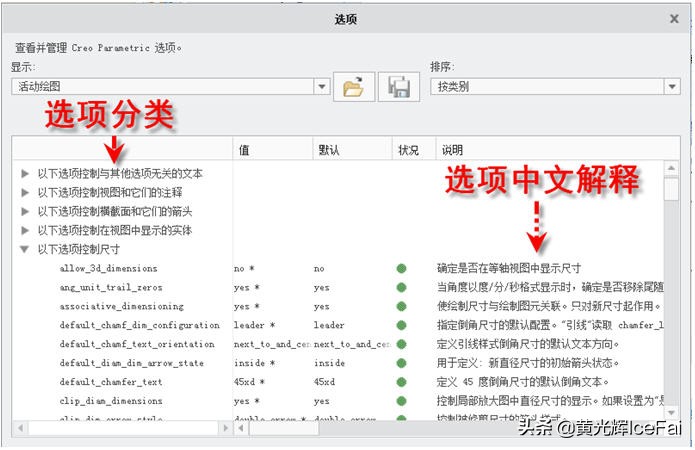Image resolution: width=695 pixels, height=450 pixels.
Task: Expand 以下选项控制视图和它们的注释 category
Action: [25, 192]
